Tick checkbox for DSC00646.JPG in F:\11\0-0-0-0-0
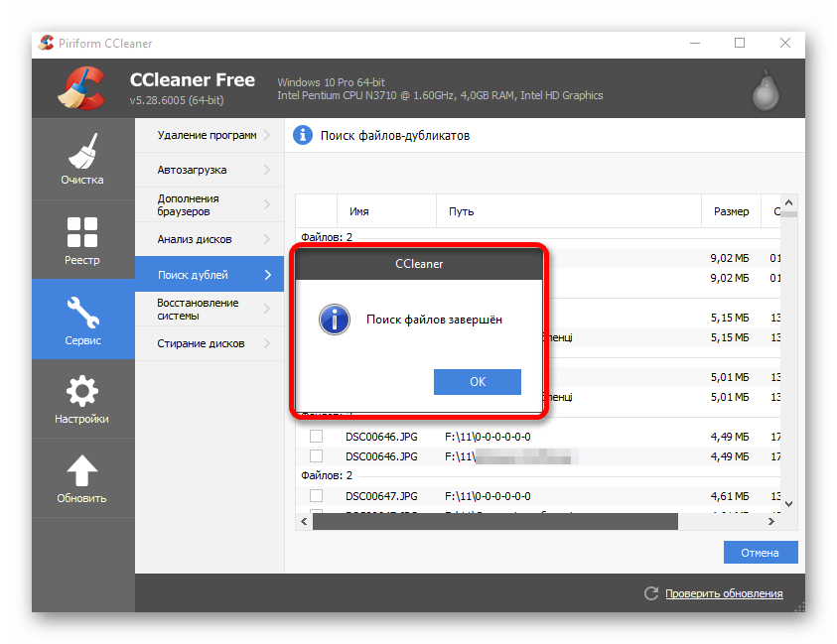 316,436
